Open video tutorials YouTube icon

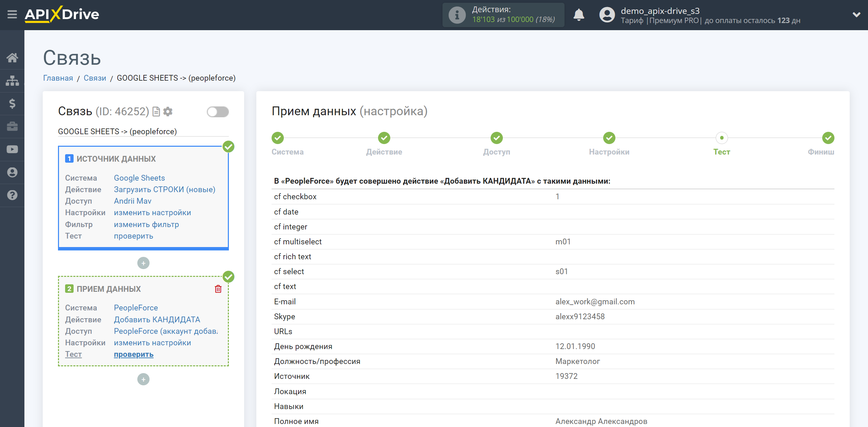[12, 149]
